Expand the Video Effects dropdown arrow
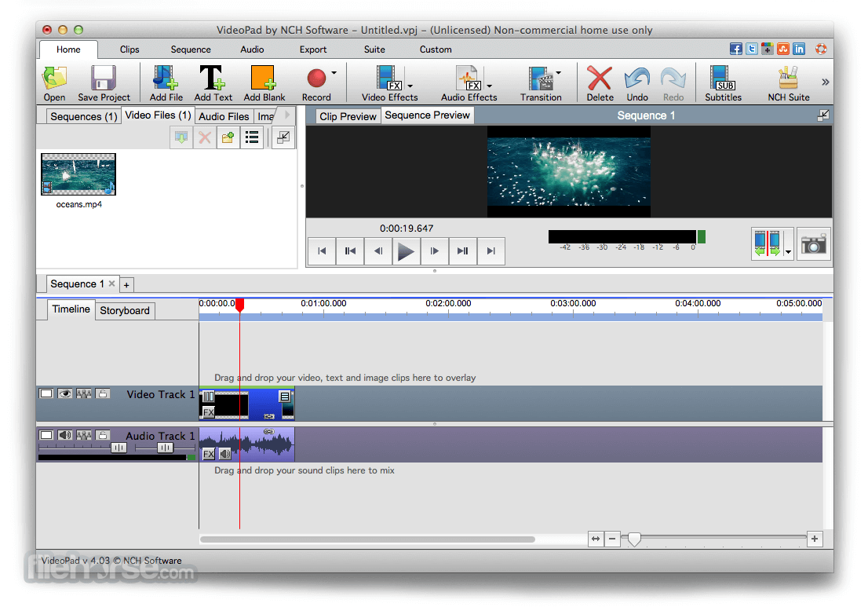Screen dimensions: 868x607 tap(410, 86)
